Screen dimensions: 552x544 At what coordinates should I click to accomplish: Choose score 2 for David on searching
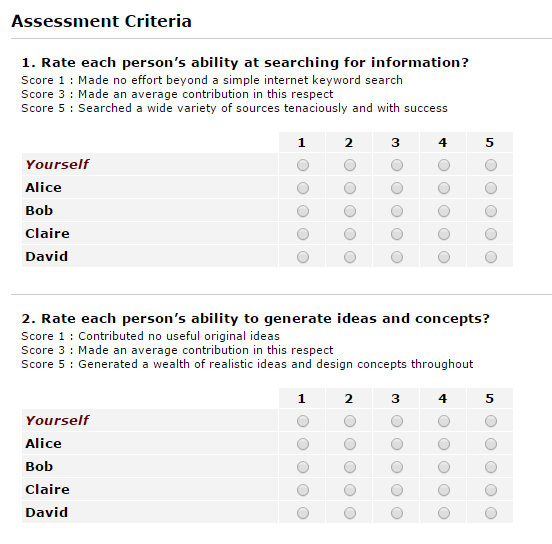pyautogui.click(x=350, y=257)
